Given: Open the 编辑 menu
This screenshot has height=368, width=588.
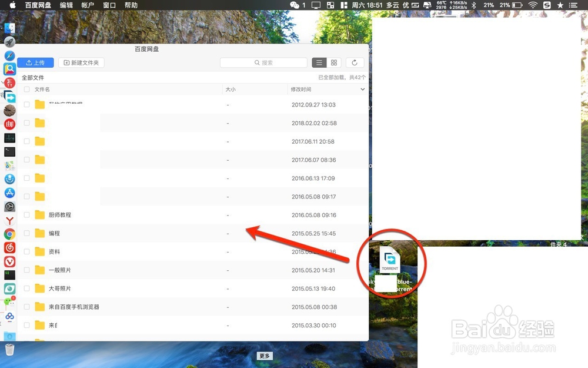Looking at the screenshot, I should 66,5.
